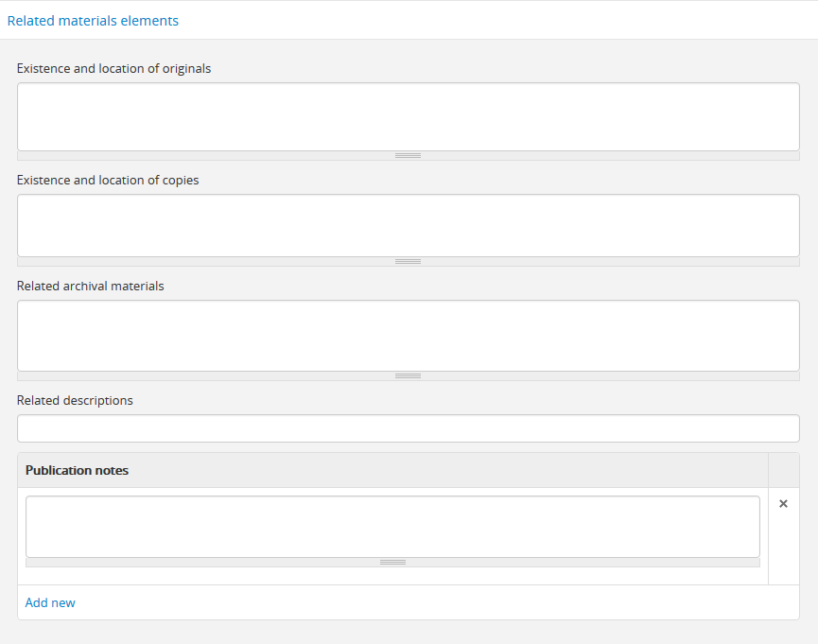Select the Related archival materials label
The image size is (818, 644).
click(90, 286)
